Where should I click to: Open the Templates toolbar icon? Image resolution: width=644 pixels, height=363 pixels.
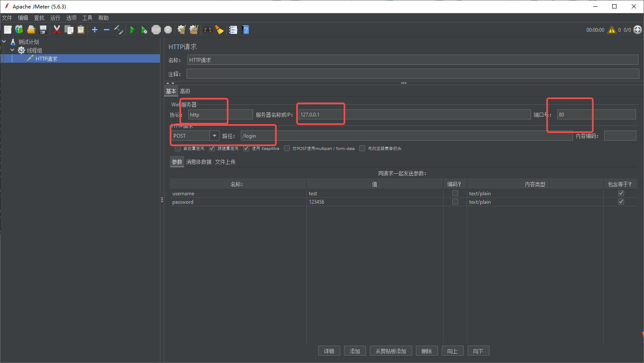coord(19,30)
